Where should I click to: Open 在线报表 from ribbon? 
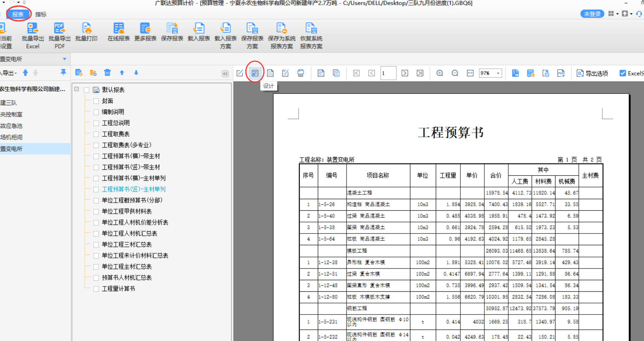point(119,32)
